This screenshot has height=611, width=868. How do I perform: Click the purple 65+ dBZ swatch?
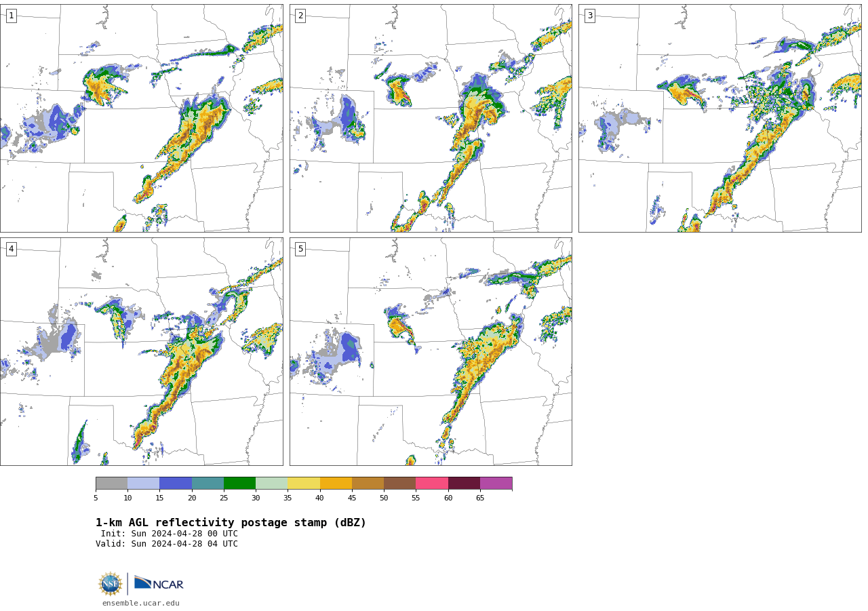[496, 484]
